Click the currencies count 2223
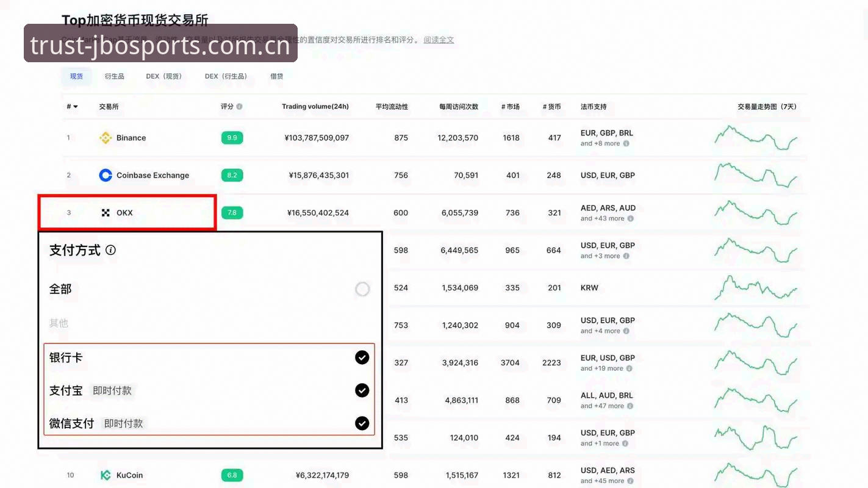Screen dimensions: 868x488 tap(551, 362)
